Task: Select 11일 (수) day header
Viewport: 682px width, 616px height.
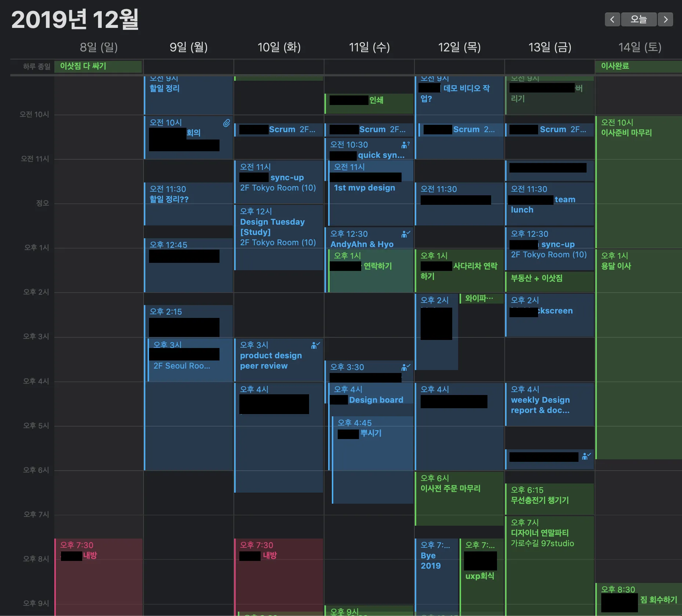Action: [369, 47]
